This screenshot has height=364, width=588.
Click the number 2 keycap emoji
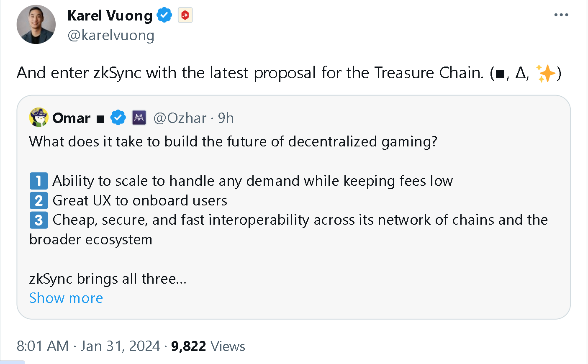(x=39, y=201)
